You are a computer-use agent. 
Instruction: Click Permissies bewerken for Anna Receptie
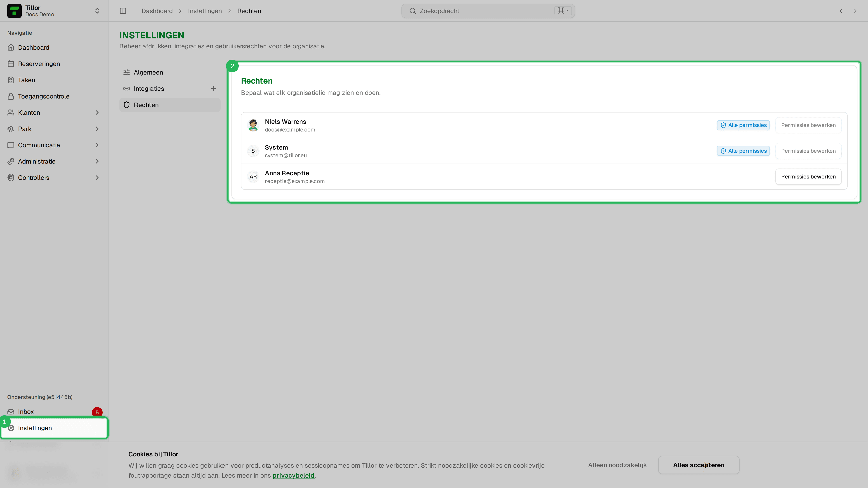coord(808,176)
